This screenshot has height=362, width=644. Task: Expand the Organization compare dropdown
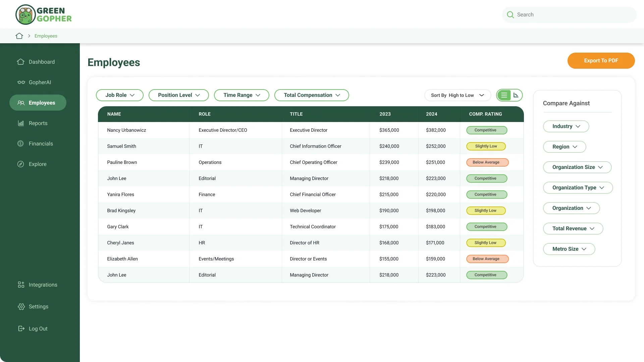click(x=571, y=208)
